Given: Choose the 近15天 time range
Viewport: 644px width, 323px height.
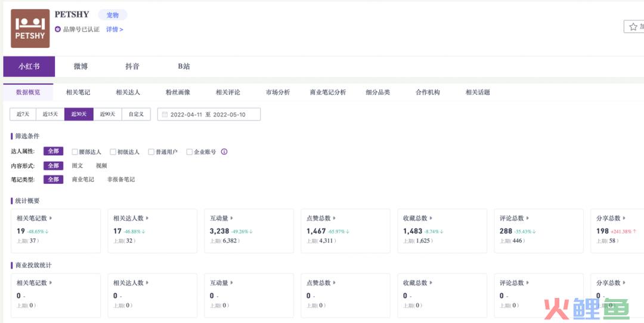Looking at the screenshot, I should [x=50, y=115].
